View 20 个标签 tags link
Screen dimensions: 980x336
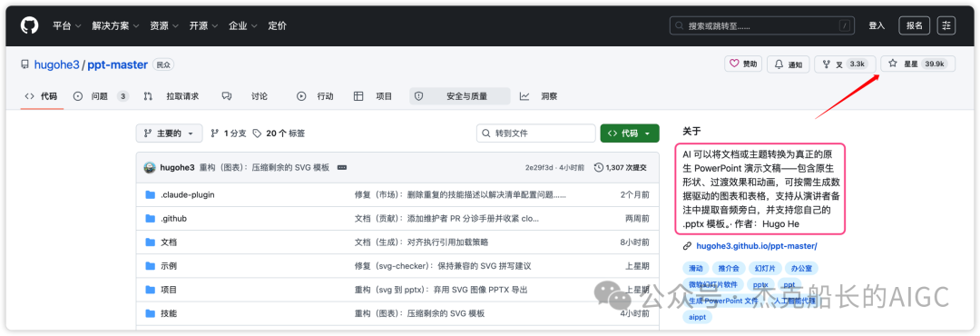click(x=279, y=133)
